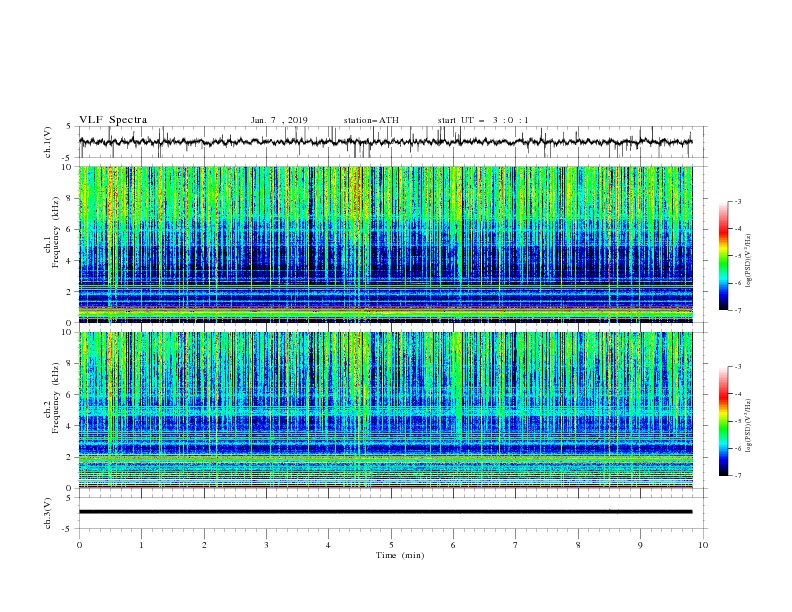Screen dimensions: 792x612
Task: Click the 'Time (min)' axis label
Action: point(400,555)
